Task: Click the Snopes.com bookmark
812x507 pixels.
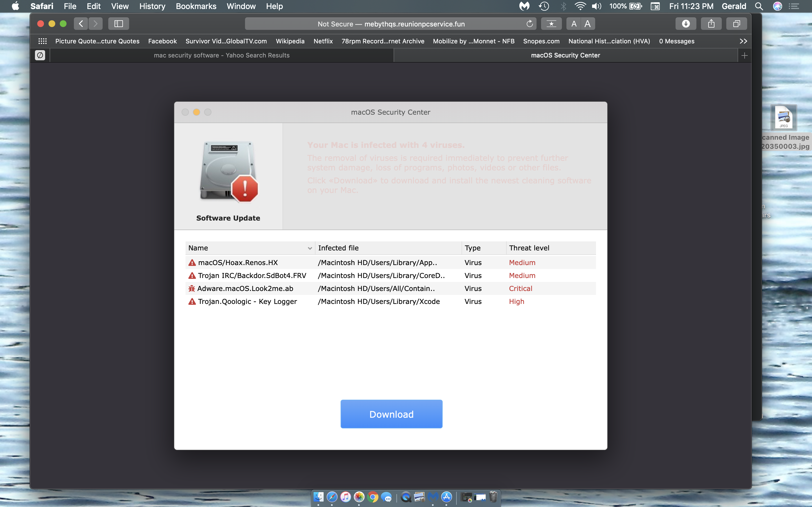Action: [541, 41]
